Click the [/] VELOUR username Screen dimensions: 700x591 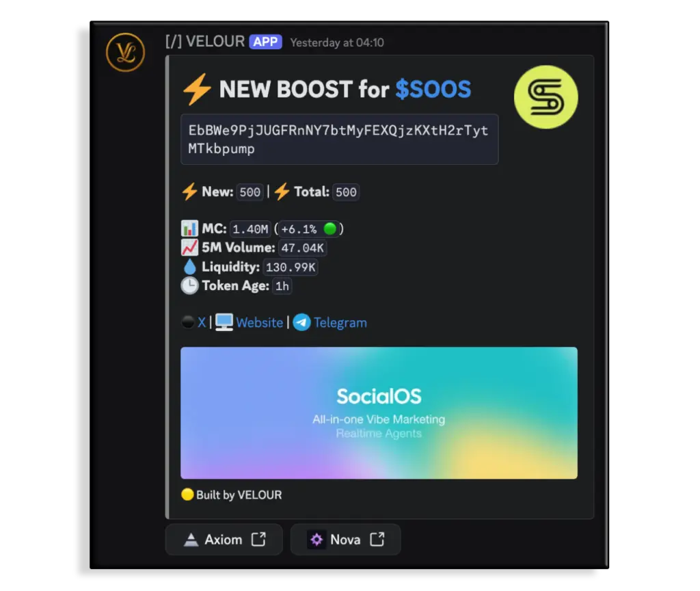(205, 42)
